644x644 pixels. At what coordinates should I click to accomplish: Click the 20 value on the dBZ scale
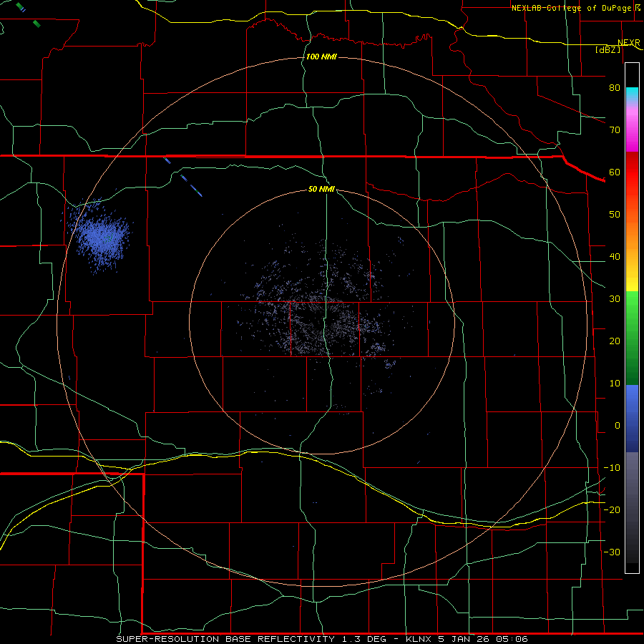(615, 341)
